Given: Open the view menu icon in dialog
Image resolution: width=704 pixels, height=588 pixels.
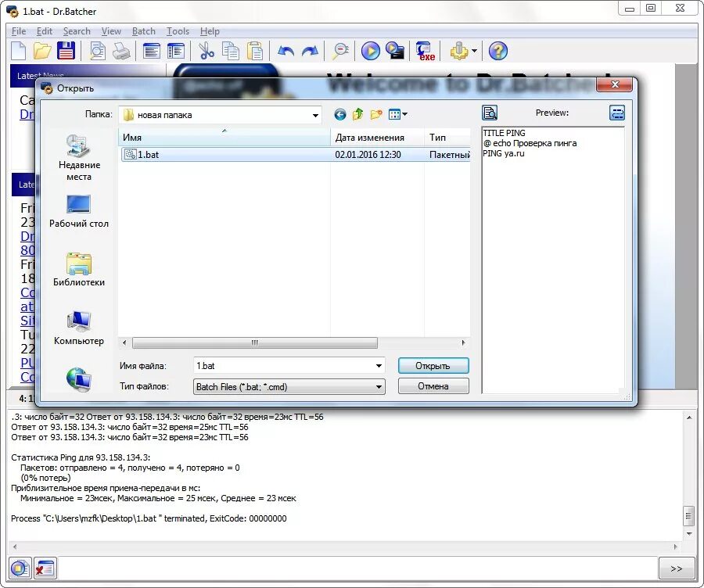Looking at the screenshot, I should point(398,114).
